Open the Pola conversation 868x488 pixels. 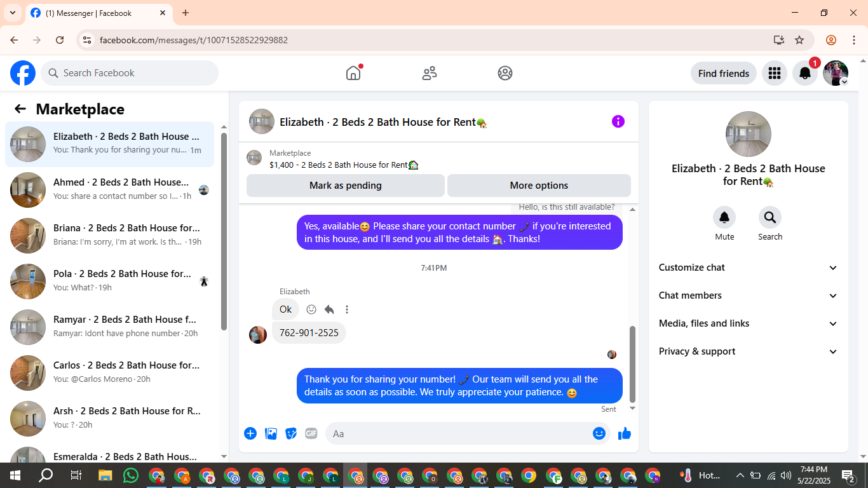(x=110, y=281)
